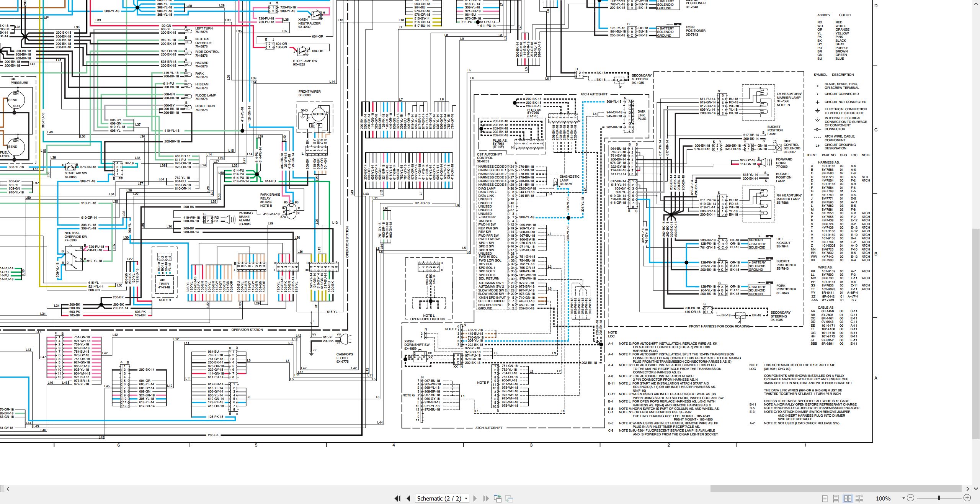Click the AIH TIMER label

(164, 282)
